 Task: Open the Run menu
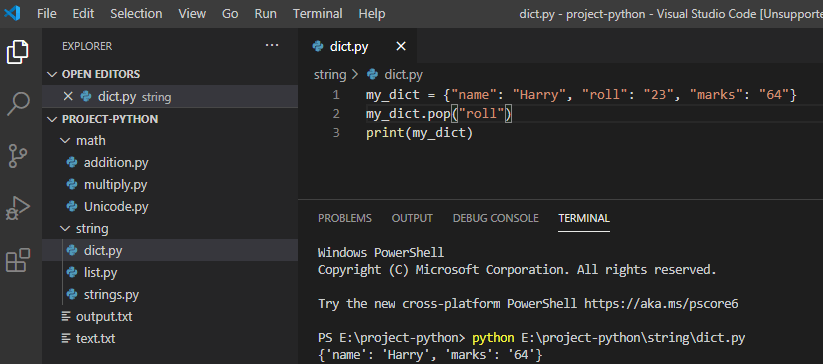[x=266, y=14]
